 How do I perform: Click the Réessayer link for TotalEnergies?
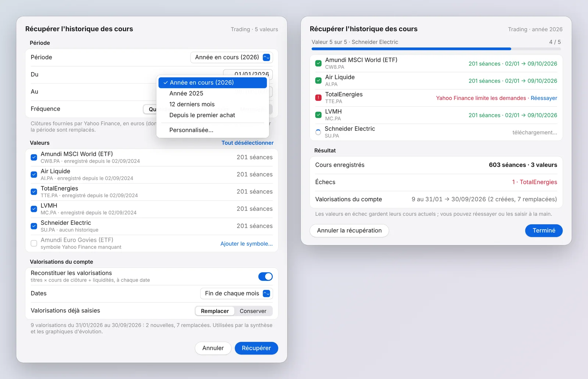point(544,98)
